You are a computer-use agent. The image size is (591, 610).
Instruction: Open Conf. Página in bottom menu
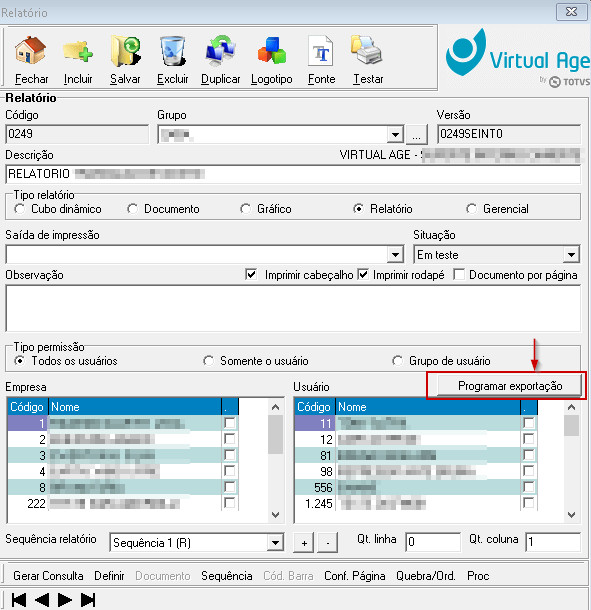point(355,576)
